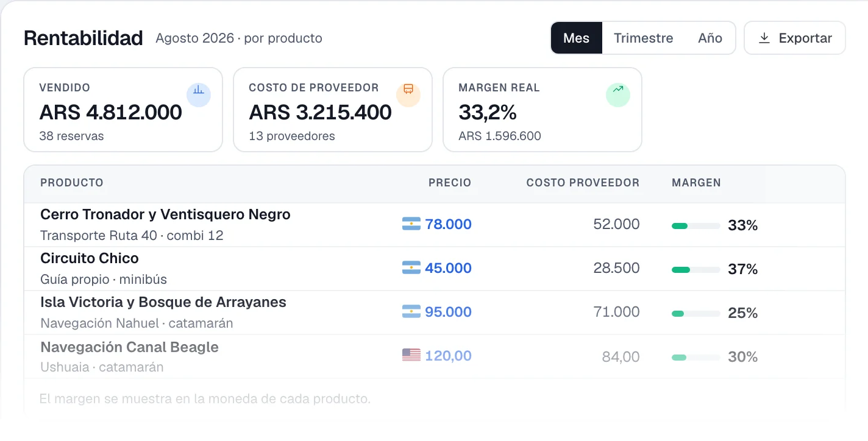The width and height of the screenshot is (868, 441).
Task: Click the ARS 3.215.400 supplier cost total
Action: tap(321, 113)
